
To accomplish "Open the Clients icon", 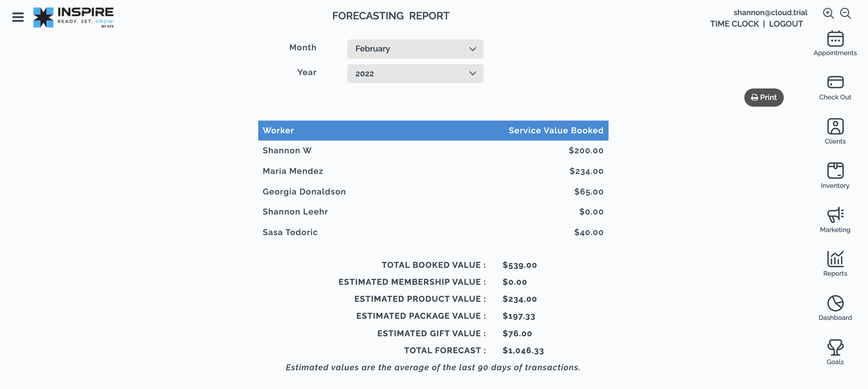I will pos(835,127).
